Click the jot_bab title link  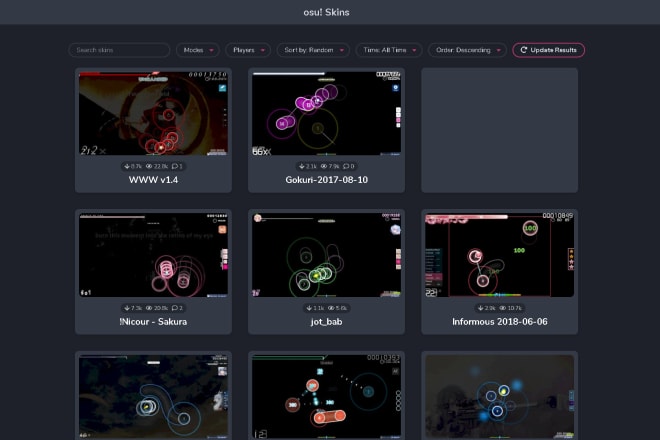pyautogui.click(x=326, y=322)
